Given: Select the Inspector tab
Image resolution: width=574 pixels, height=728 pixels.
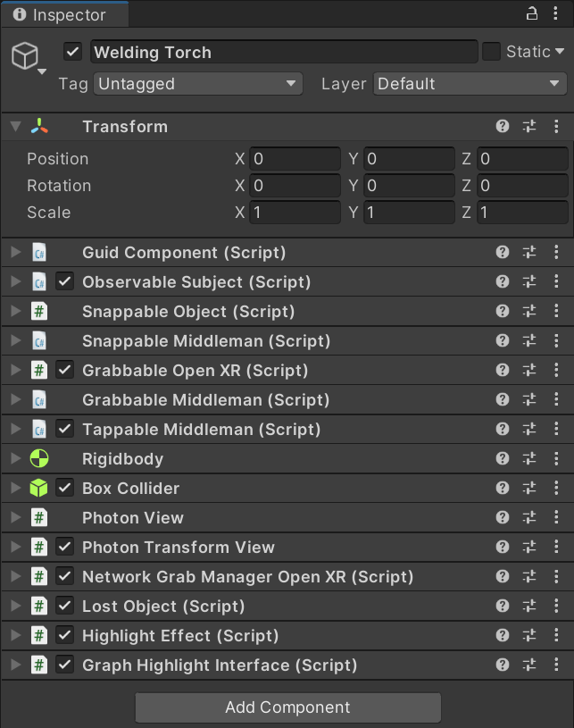Looking at the screenshot, I should coord(62,15).
